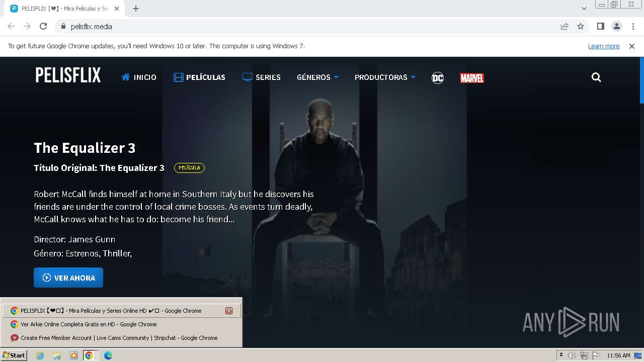Close PELISFLIX window from taskbar preview

pos(229,311)
